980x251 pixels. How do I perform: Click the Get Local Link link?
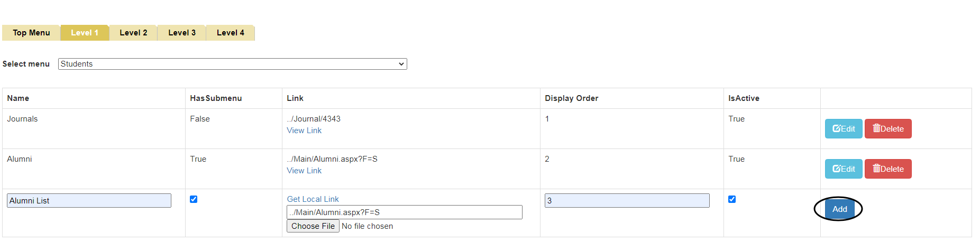pos(313,199)
